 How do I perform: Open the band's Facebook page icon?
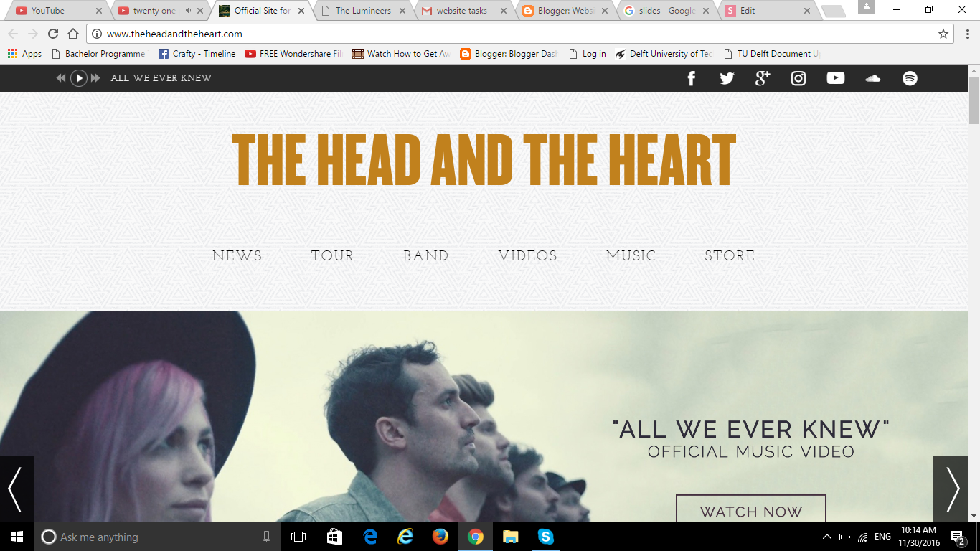click(692, 78)
